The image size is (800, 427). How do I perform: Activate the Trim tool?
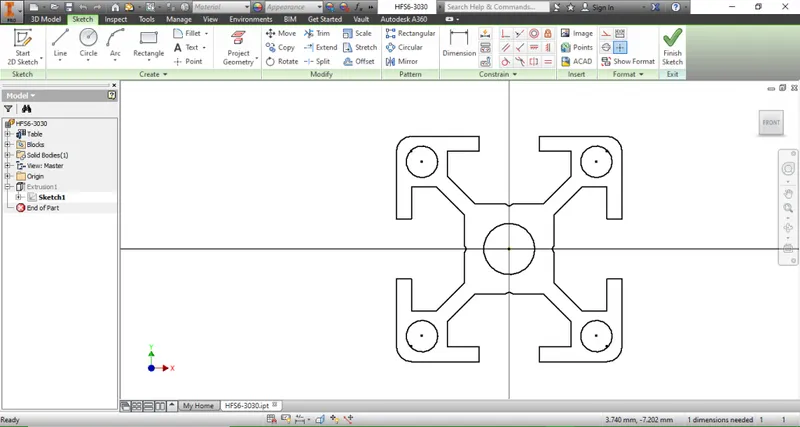click(317, 33)
